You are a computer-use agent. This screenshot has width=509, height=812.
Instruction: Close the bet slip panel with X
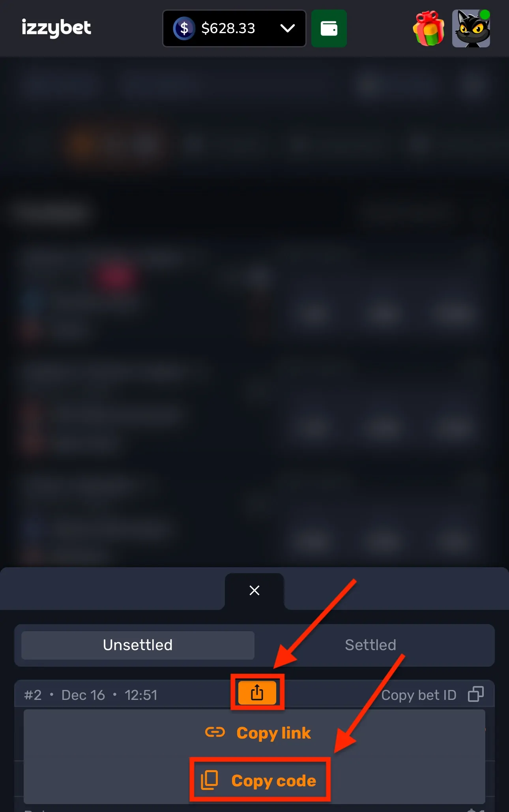(x=254, y=590)
